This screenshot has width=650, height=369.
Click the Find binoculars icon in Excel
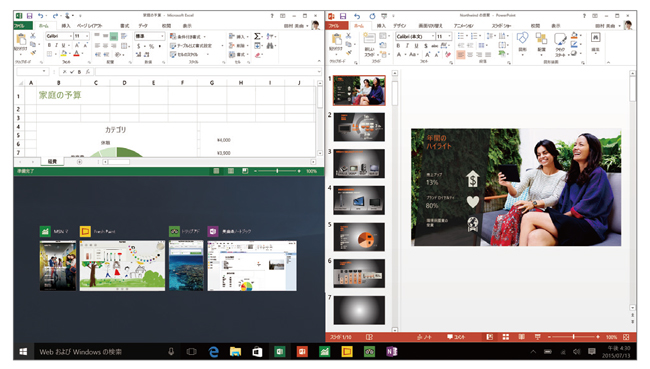[270, 46]
